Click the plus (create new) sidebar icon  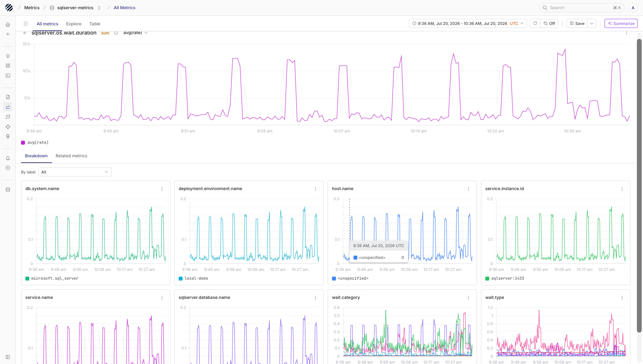pos(8,34)
